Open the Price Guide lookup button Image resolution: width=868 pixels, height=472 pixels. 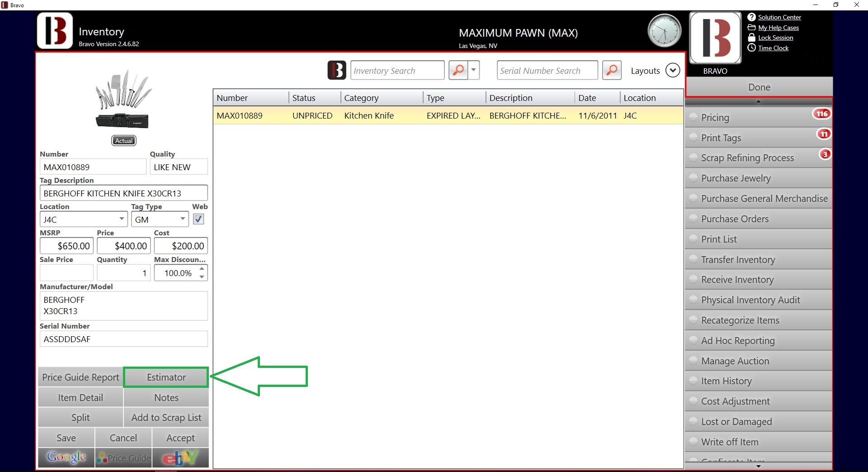point(123,458)
